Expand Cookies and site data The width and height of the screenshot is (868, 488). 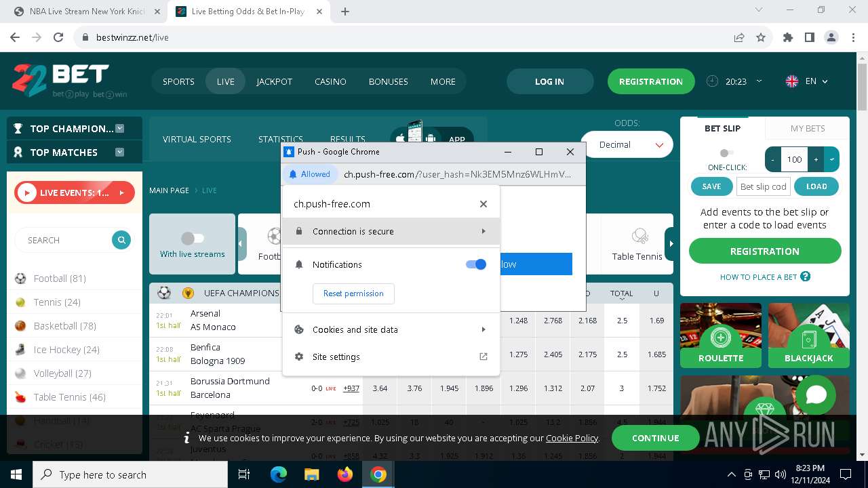coord(391,329)
